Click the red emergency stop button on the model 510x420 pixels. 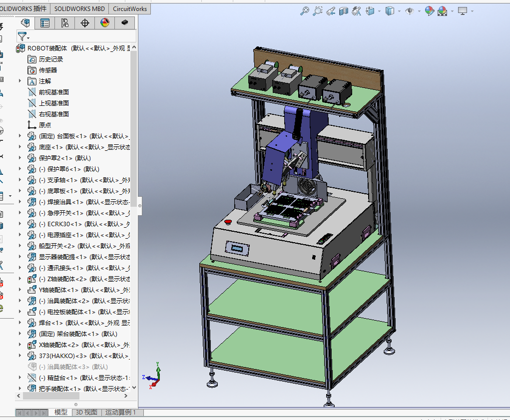coord(228,222)
